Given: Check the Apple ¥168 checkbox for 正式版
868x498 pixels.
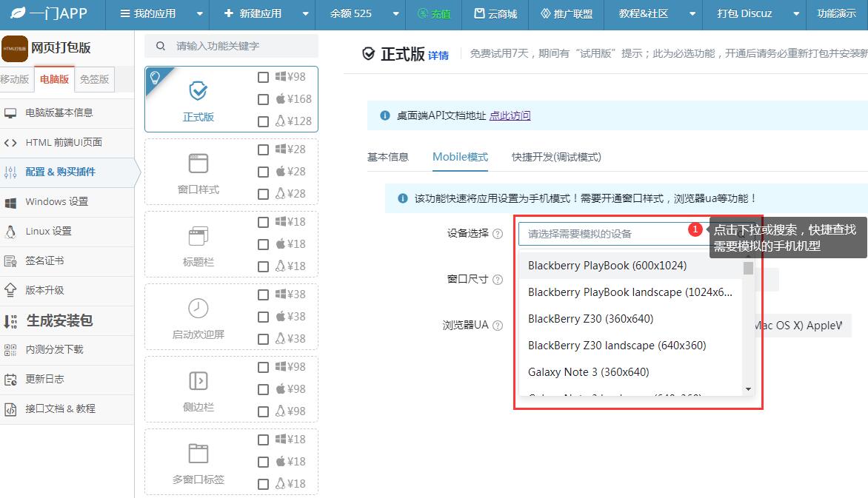Looking at the screenshot, I should tap(263, 98).
